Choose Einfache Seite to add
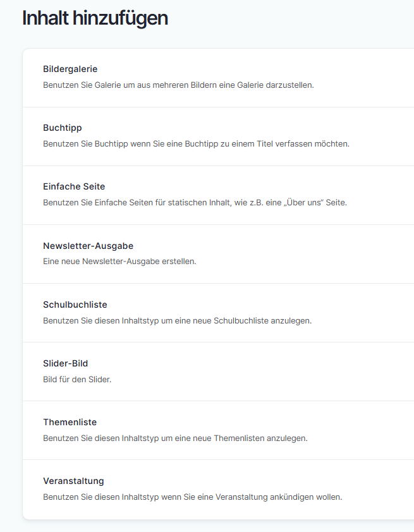 [x=74, y=186]
